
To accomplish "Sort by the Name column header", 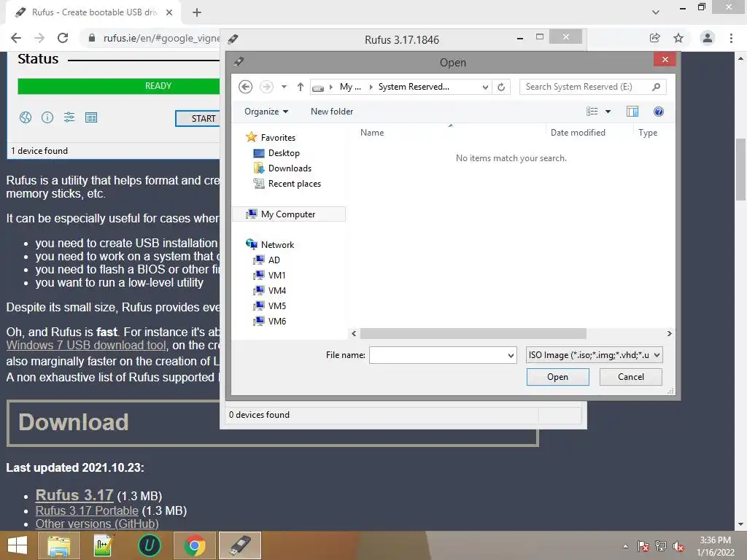I will click(372, 133).
